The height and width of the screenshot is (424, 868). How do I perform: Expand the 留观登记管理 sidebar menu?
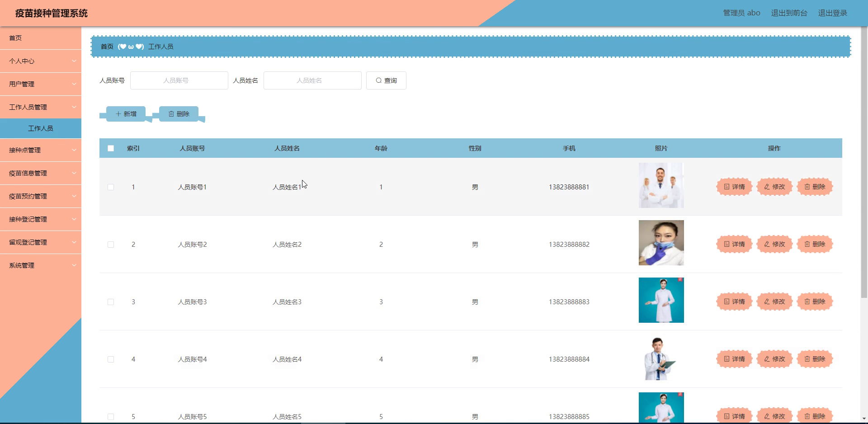[x=41, y=242]
